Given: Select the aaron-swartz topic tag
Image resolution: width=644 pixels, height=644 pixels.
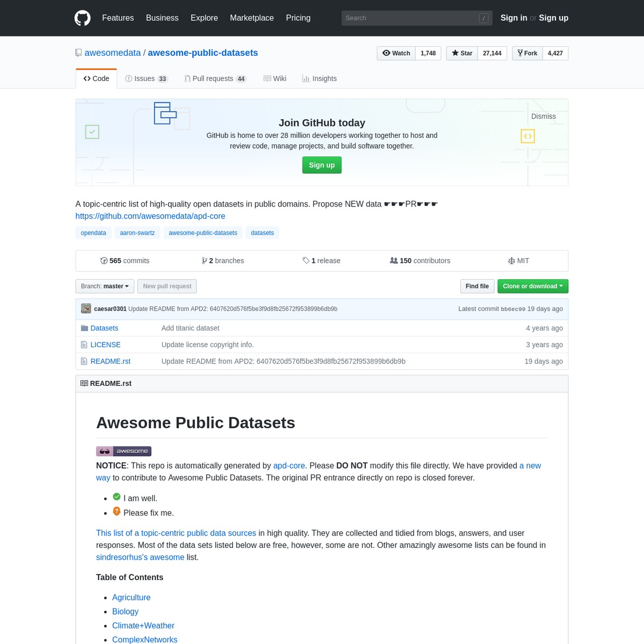Looking at the screenshot, I should 137,233.
